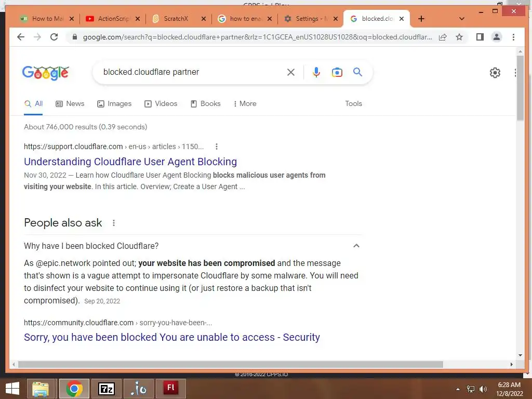Open Chrome from the taskbar
This screenshot has height=399, width=532.
coord(74,389)
